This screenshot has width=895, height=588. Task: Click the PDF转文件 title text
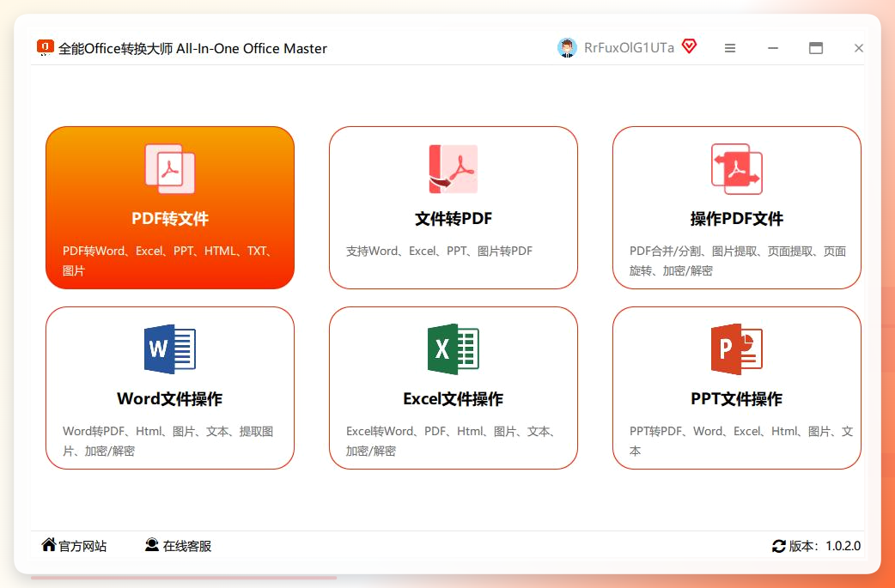[170, 218]
